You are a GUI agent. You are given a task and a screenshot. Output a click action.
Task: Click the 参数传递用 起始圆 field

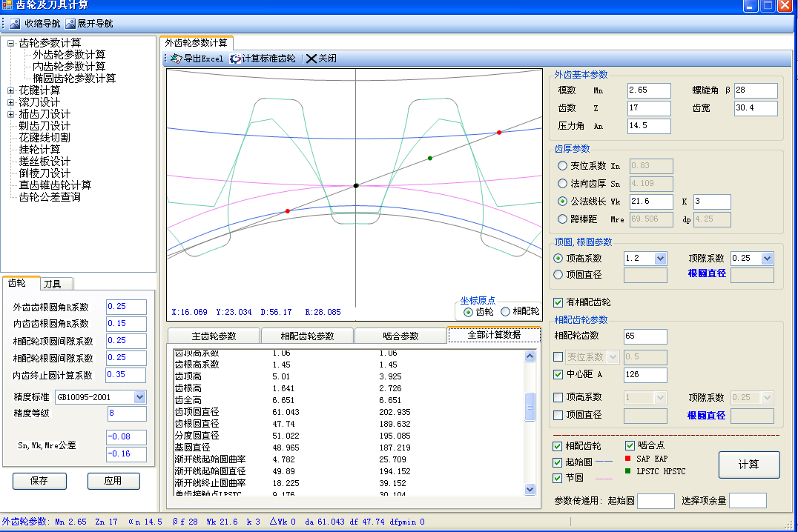click(656, 500)
